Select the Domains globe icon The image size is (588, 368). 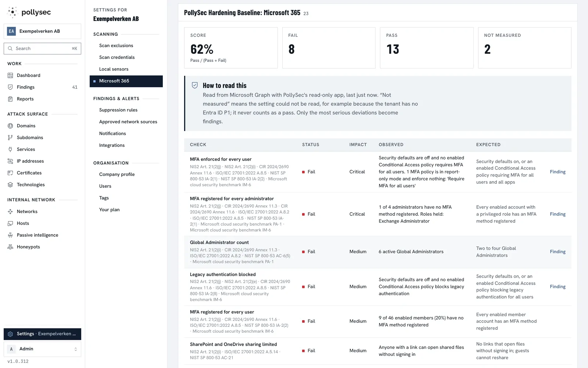[x=10, y=126]
